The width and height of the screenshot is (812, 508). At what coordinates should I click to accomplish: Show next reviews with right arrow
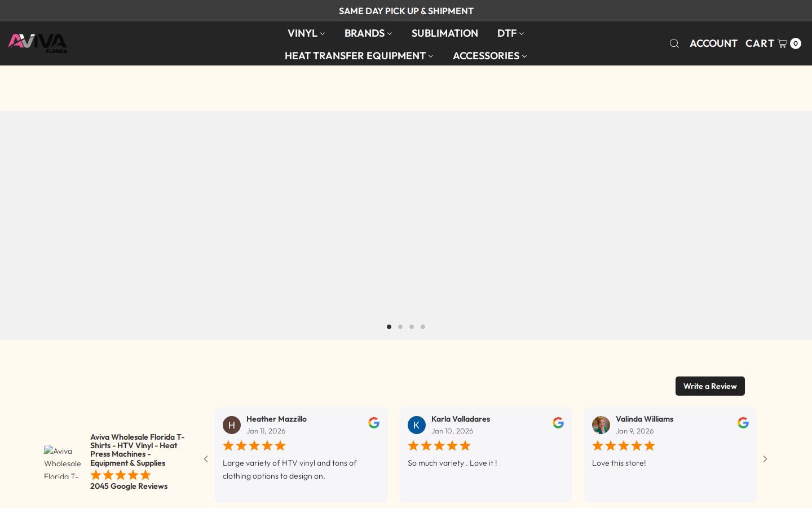[765, 459]
